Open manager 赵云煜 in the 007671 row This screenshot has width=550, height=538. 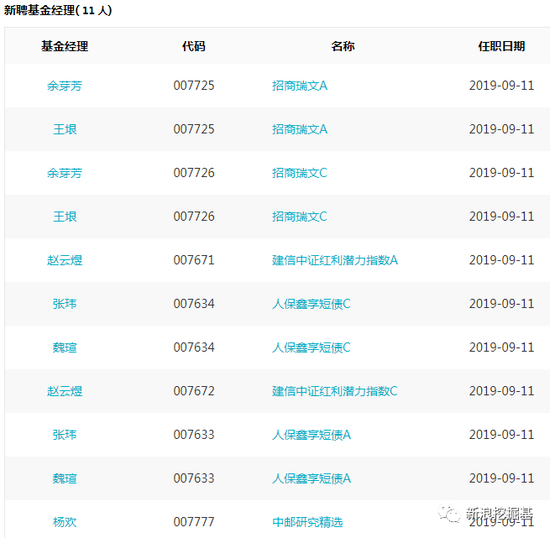(x=65, y=260)
